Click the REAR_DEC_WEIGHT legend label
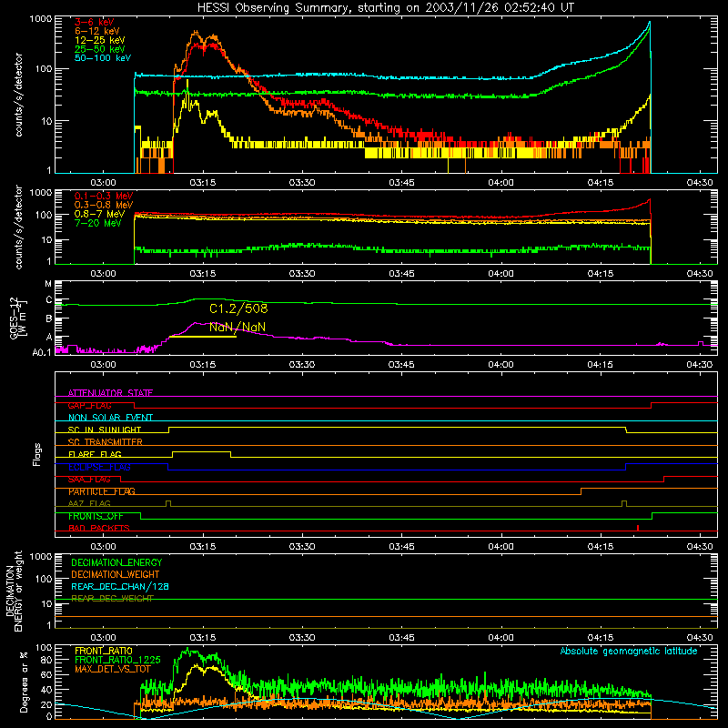Screen dimensions: 728x728 click(x=112, y=599)
